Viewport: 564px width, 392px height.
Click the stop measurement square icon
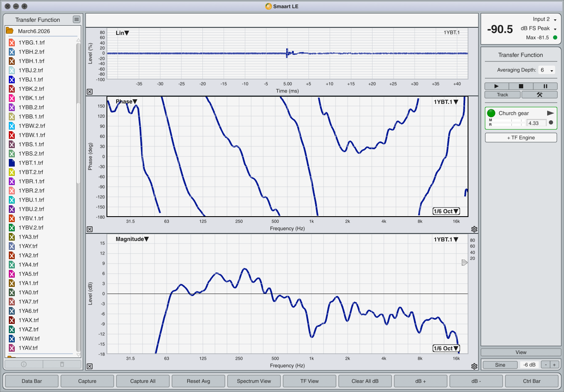coord(521,86)
